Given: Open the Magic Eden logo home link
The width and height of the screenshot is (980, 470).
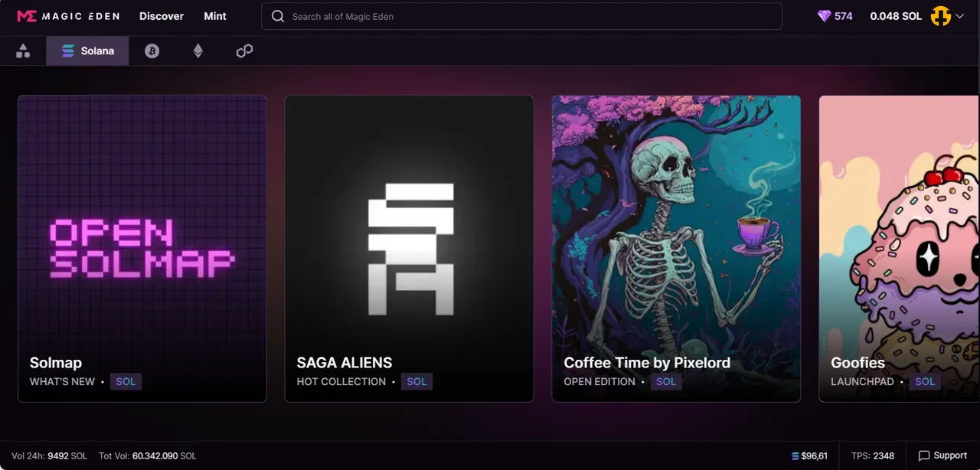Looking at the screenshot, I should (x=68, y=16).
